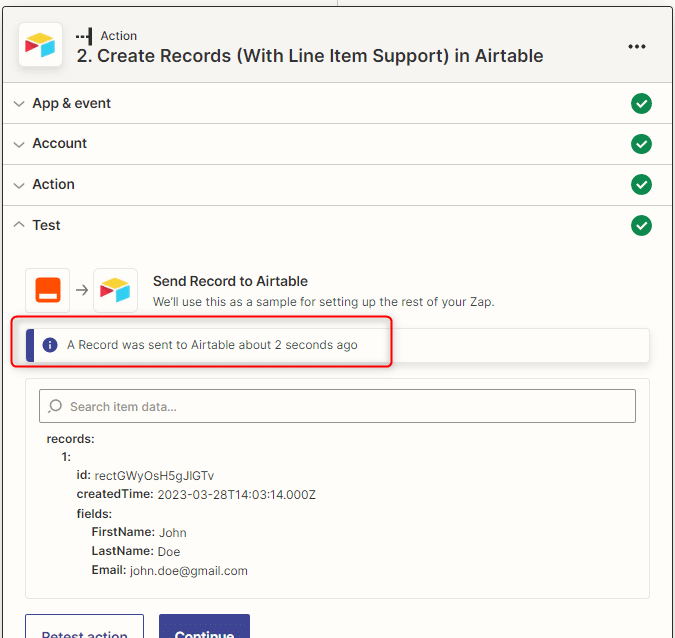Click the Airtable app icon in step header
This screenshot has width=675, height=638.
(x=40, y=45)
